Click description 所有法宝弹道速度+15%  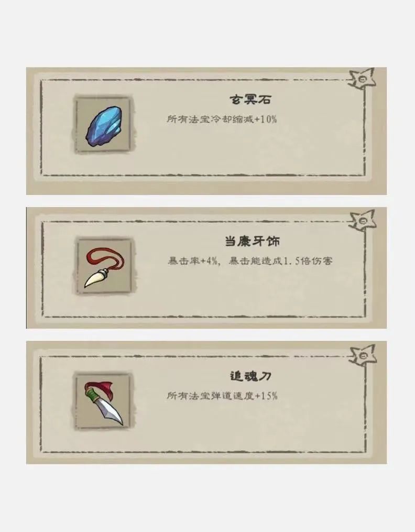(222, 396)
